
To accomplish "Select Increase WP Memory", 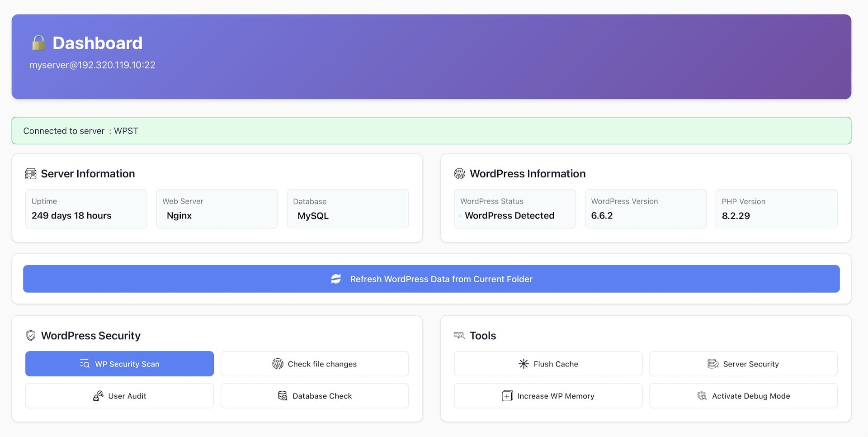I will click(x=548, y=396).
